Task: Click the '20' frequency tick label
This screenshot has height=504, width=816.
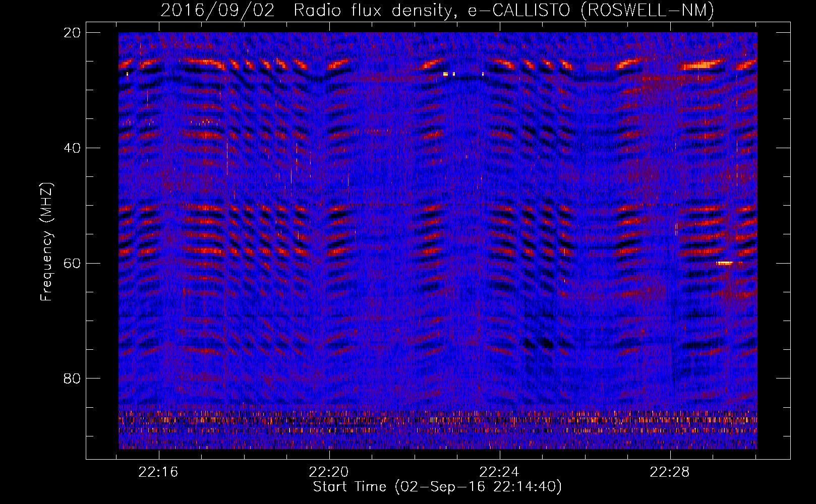Action: coord(72,33)
